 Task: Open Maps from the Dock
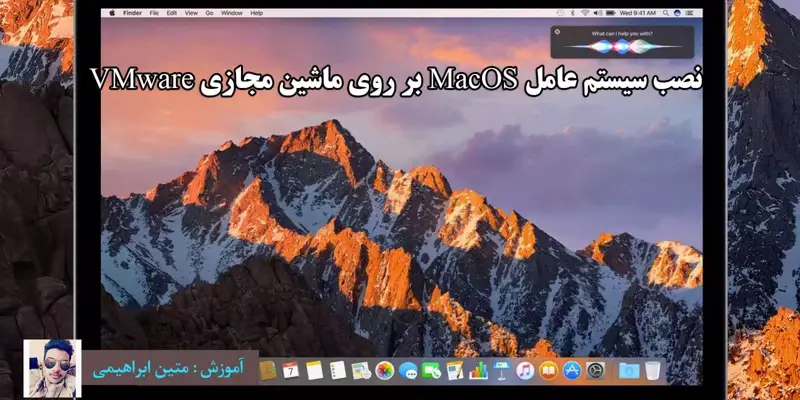click(x=361, y=370)
